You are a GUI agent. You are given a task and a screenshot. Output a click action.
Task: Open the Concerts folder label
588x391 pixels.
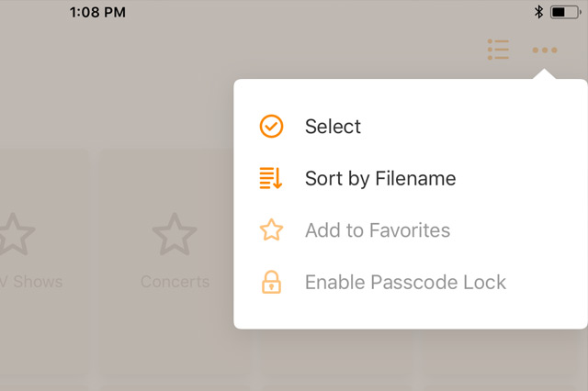coord(175,282)
